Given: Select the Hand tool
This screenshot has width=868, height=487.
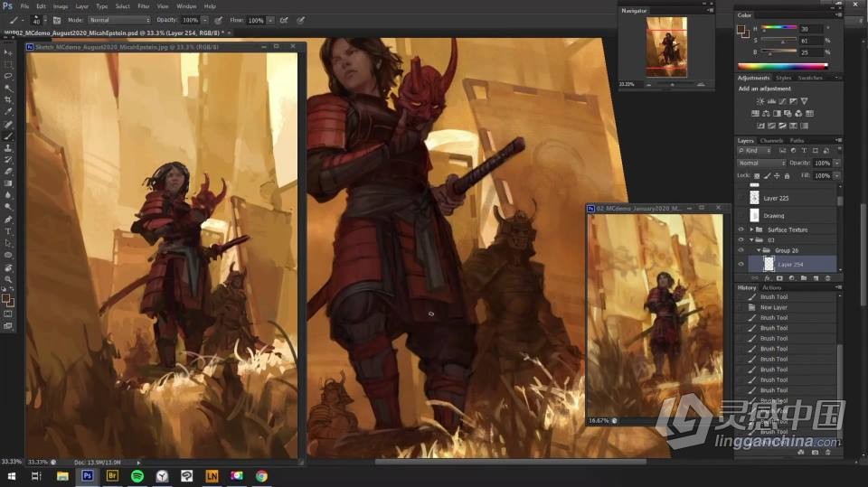Looking at the screenshot, I should [8, 267].
